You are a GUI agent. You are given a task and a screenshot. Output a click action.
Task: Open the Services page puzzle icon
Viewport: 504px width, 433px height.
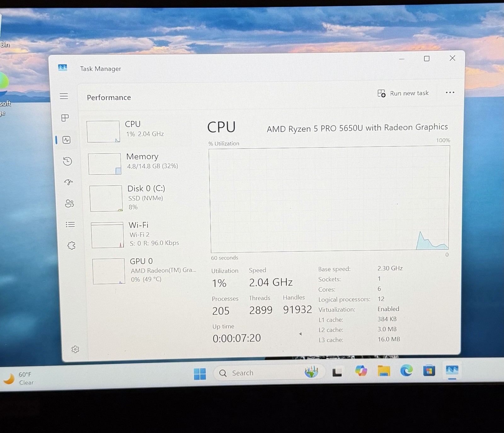point(72,245)
